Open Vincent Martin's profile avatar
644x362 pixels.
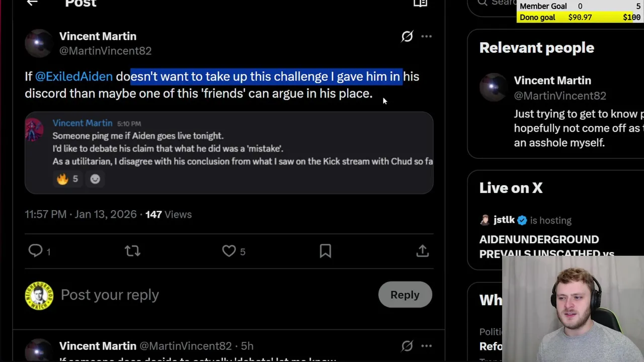[x=39, y=43]
